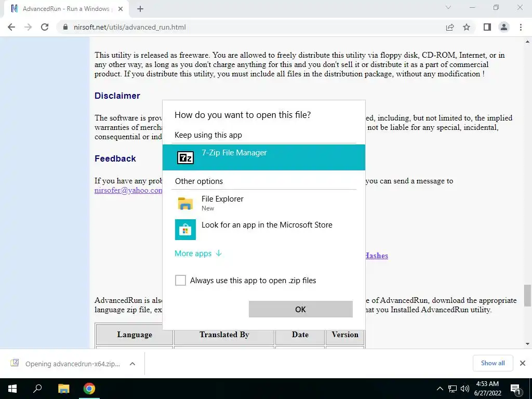
Task: Click the Translated By table header
Action: pyautogui.click(x=224, y=335)
